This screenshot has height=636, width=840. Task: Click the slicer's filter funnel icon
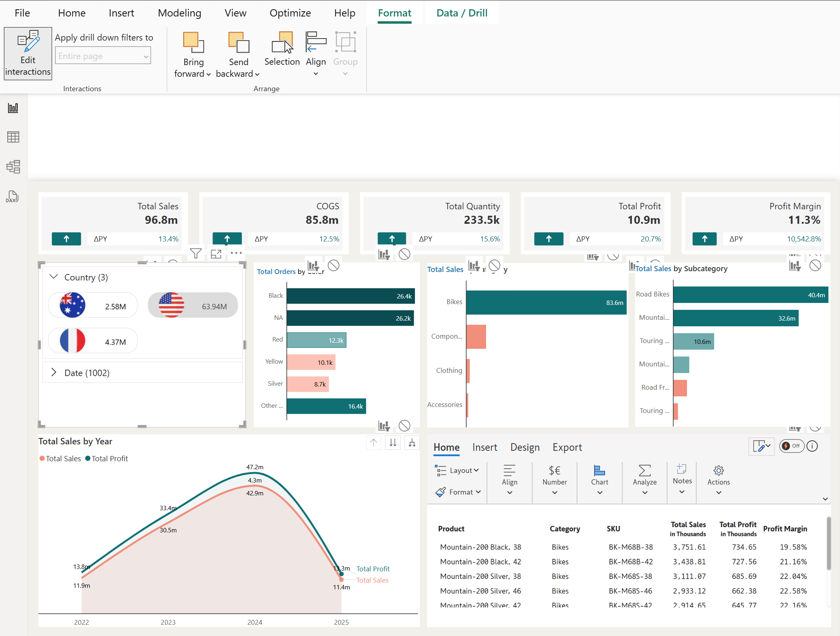[196, 254]
